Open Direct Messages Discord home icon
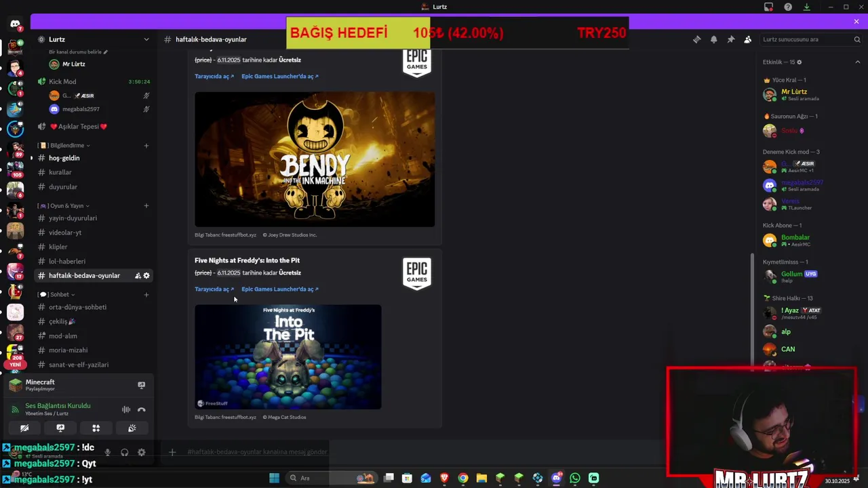 [x=15, y=24]
